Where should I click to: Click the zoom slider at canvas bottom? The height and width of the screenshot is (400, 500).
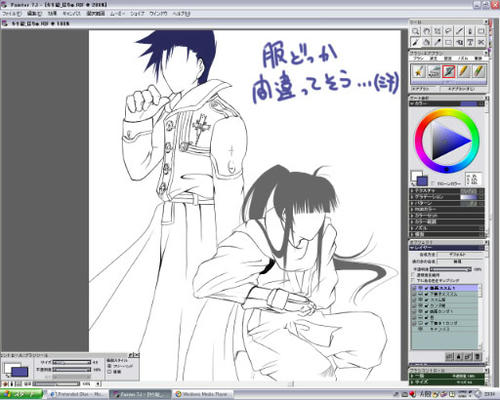pyautogui.click(x=56, y=384)
